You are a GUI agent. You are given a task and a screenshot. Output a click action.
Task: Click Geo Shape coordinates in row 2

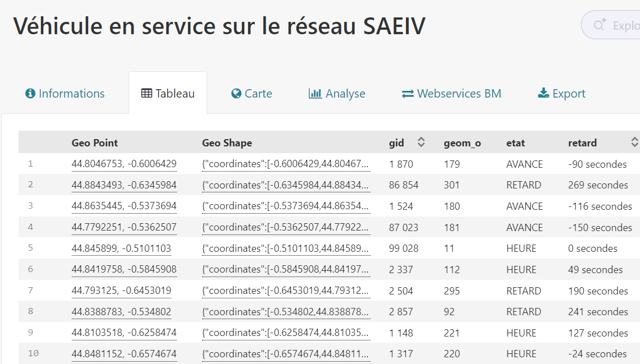coord(286,185)
